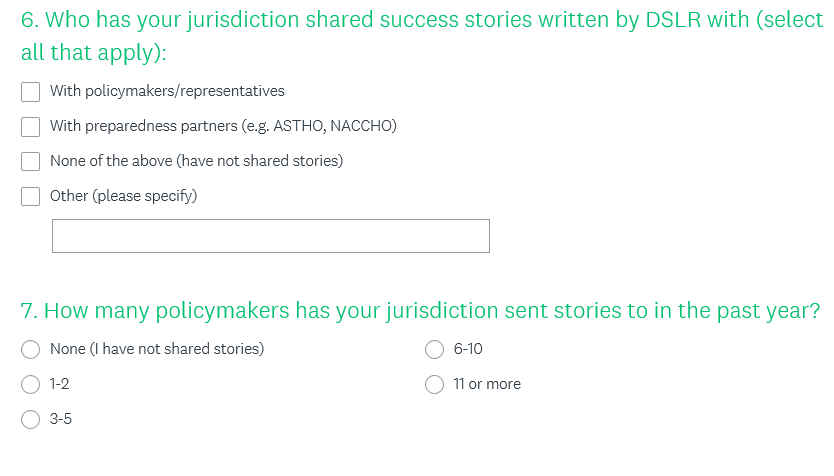This screenshot has height=476, width=834.
Task: Select the None (I have not shared stories) radio button
Action: (31, 349)
